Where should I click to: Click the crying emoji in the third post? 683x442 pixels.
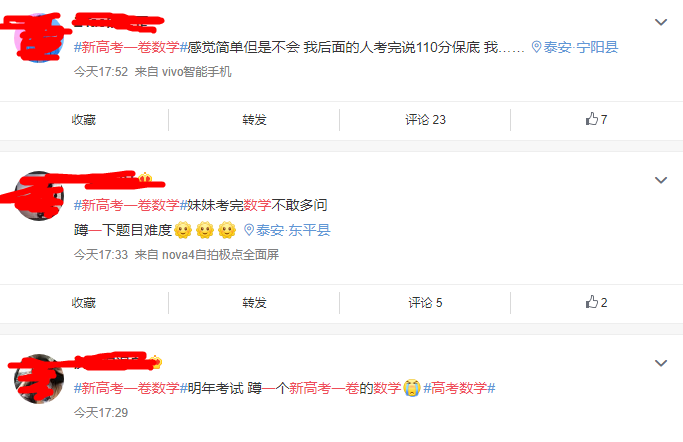[412, 388]
